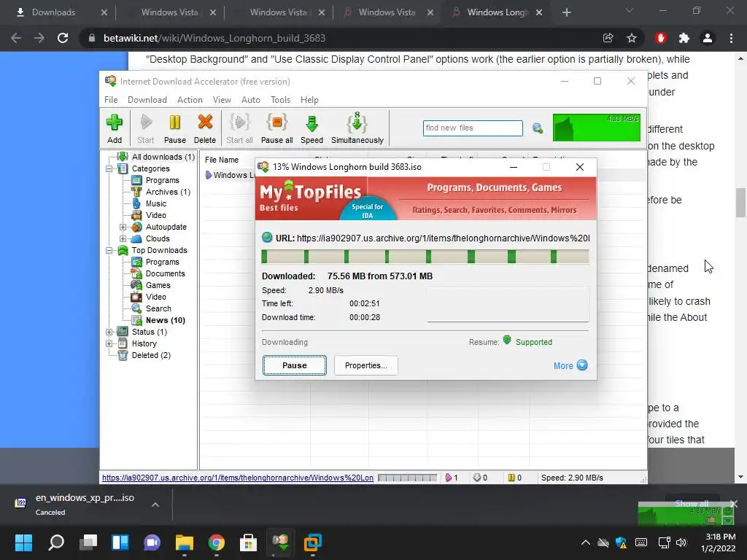This screenshot has width=747, height=560.
Task: Select Autoupdate category
Action: pyautogui.click(x=166, y=227)
